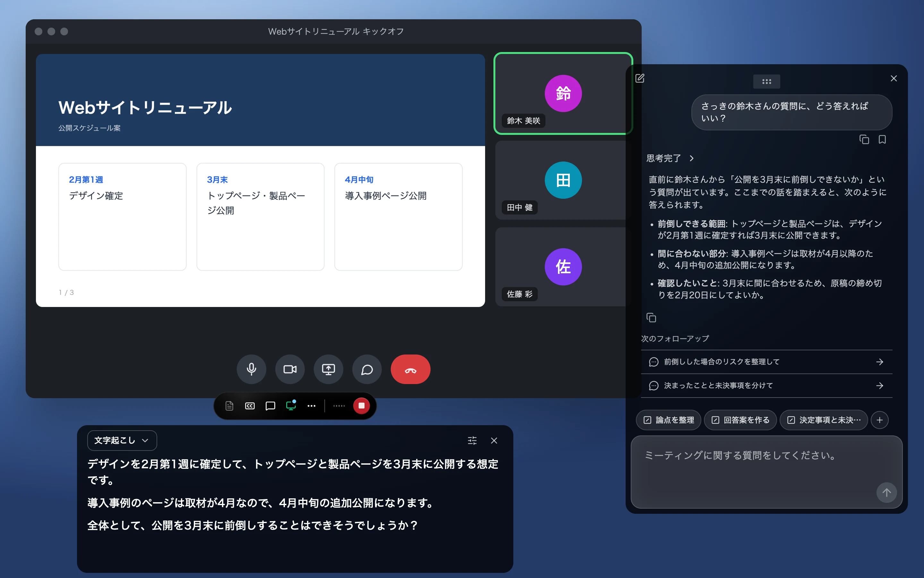Toggle CC captions in floating toolbar
Viewport: 924px width, 578px height.
[250, 406]
